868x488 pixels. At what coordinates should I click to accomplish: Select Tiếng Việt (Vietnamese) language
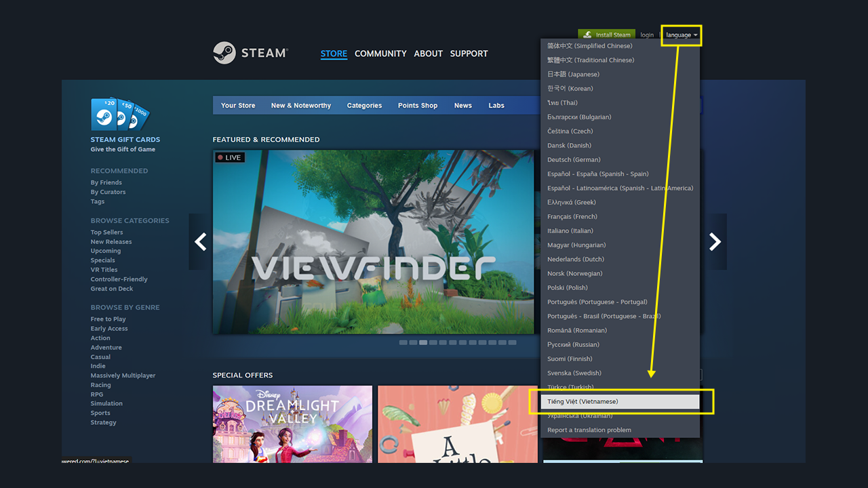(x=620, y=402)
